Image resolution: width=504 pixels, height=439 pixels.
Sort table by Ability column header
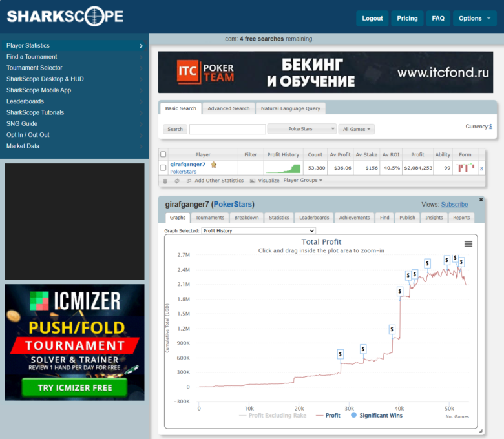443,154
